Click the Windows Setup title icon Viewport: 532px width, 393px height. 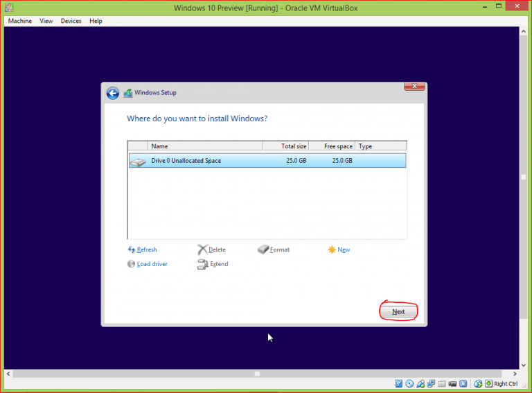point(128,93)
